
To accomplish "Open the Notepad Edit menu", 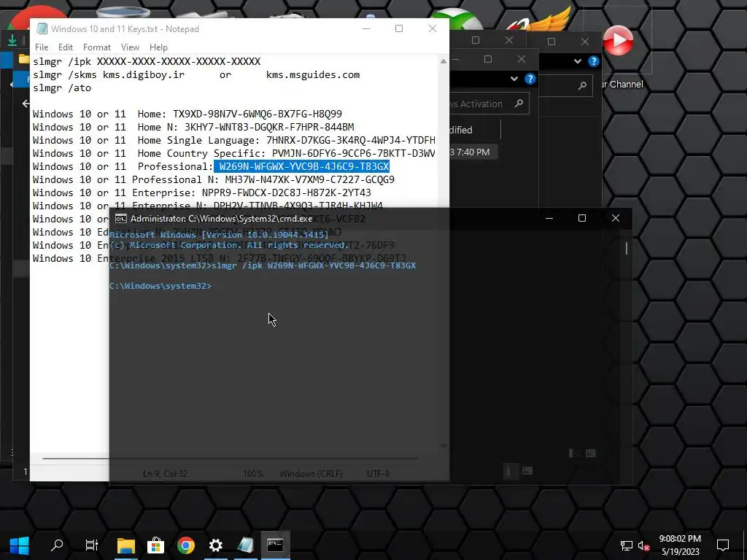I will [x=65, y=47].
